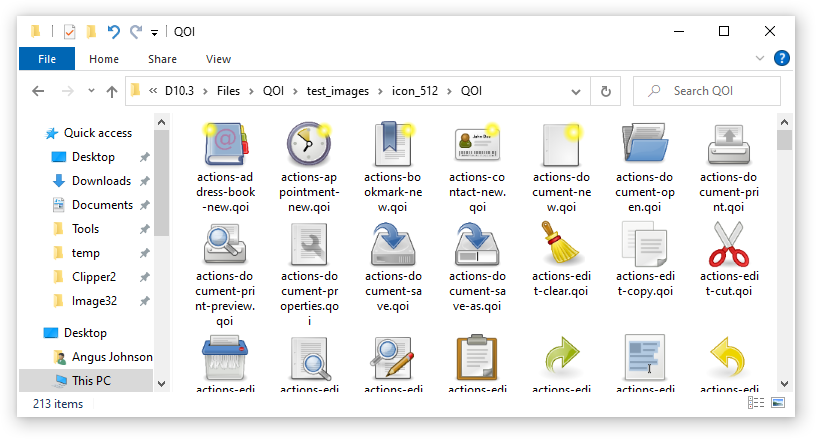Open the recent locations dropdown
Viewport: 816px width, 439px height.
(92, 91)
